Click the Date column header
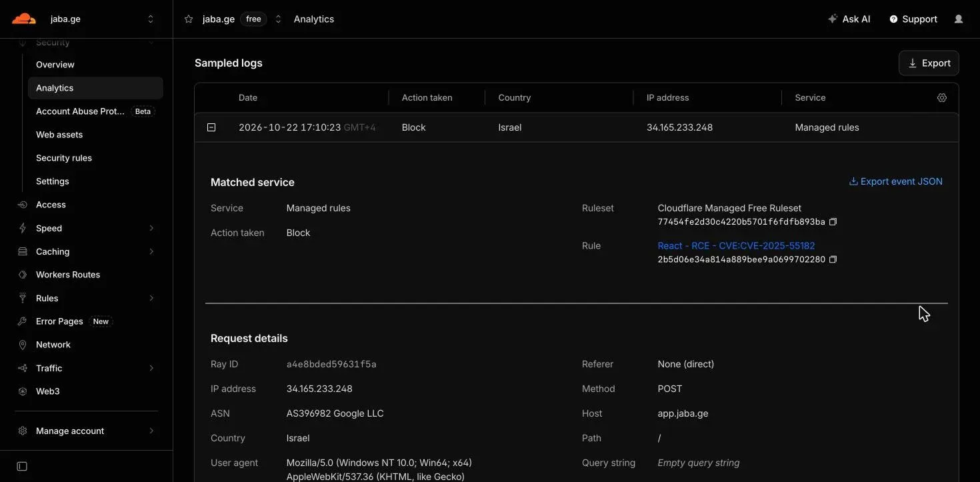This screenshot has height=482, width=980. click(x=248, y=97)
